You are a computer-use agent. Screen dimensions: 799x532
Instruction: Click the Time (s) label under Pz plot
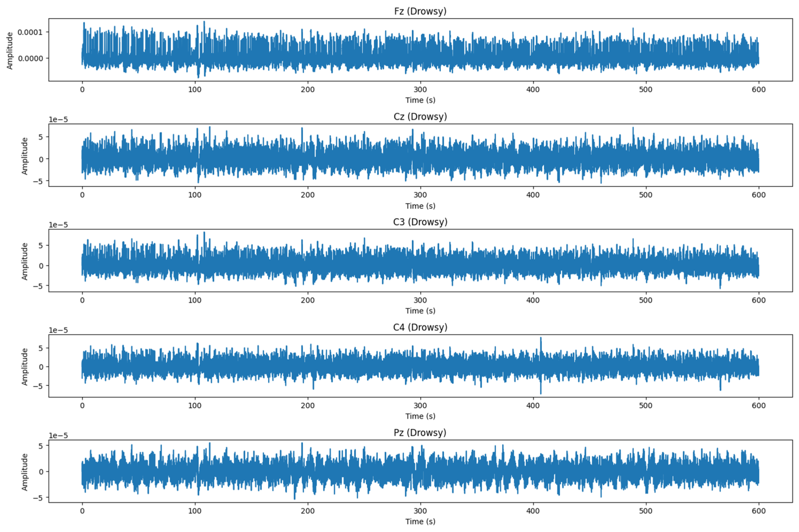point(420,522)
